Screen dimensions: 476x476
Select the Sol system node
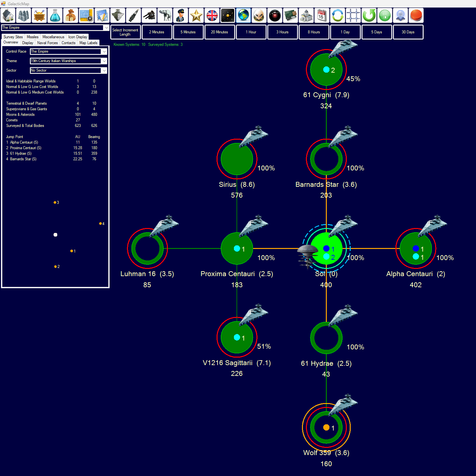click(326, 248)
